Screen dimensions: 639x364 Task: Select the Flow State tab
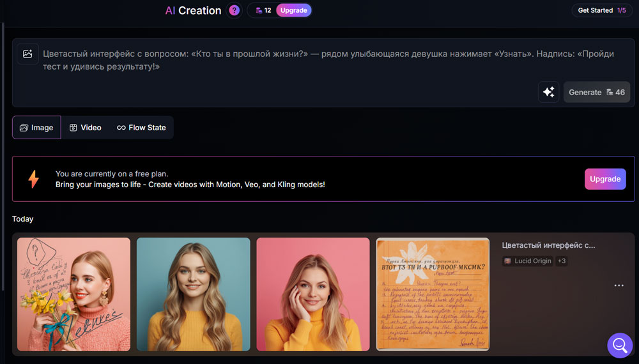point(141,128)
